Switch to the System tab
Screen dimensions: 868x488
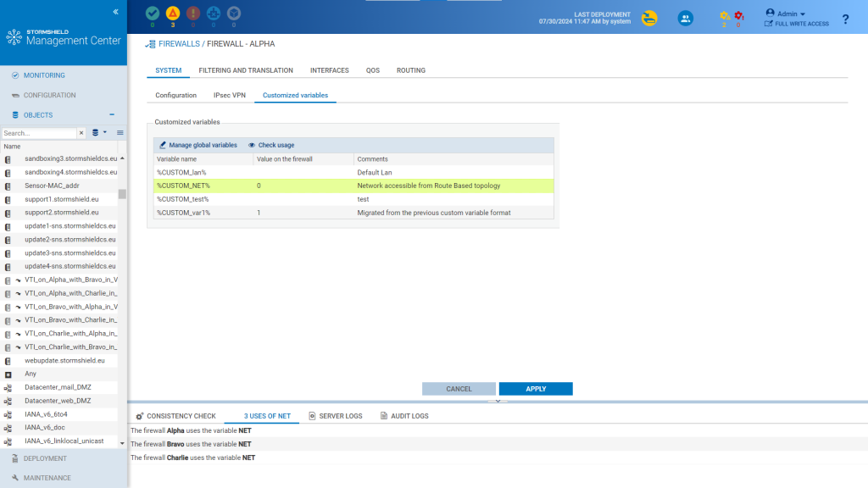(x=169, y=70)
